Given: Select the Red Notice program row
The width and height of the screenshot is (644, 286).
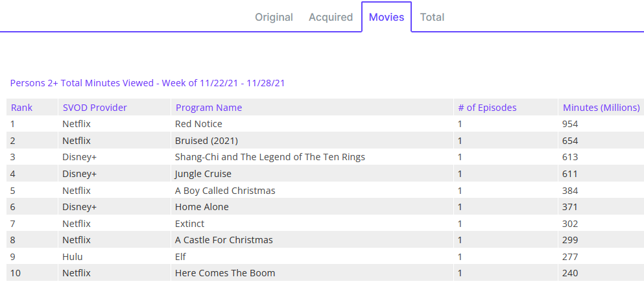Looking at the screenshot, I should (x=198, y=124).
